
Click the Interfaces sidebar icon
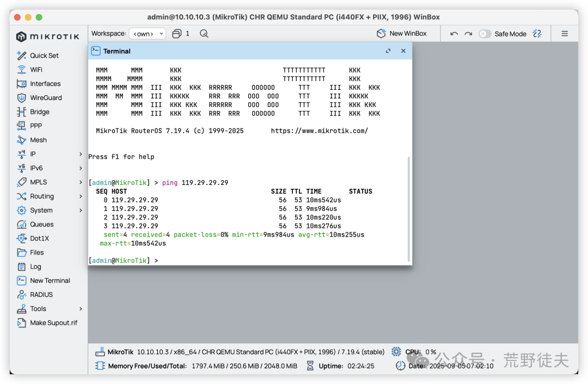[21, 84]
